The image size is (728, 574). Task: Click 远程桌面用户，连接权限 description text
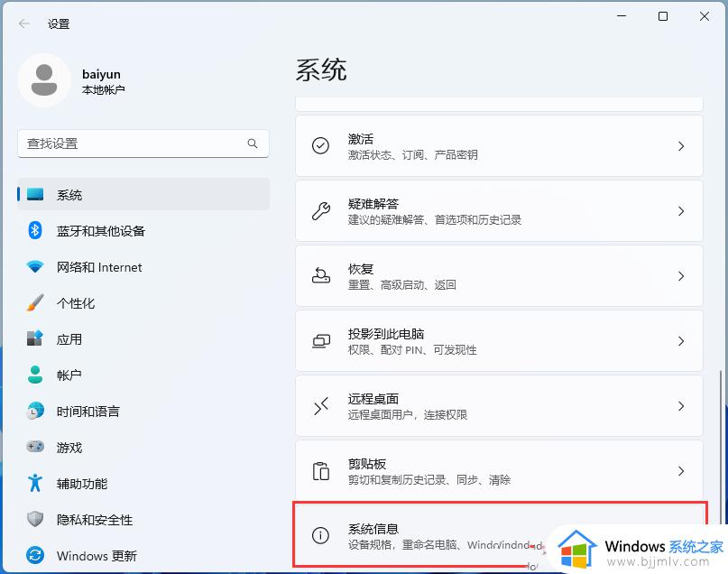[408, 415]
